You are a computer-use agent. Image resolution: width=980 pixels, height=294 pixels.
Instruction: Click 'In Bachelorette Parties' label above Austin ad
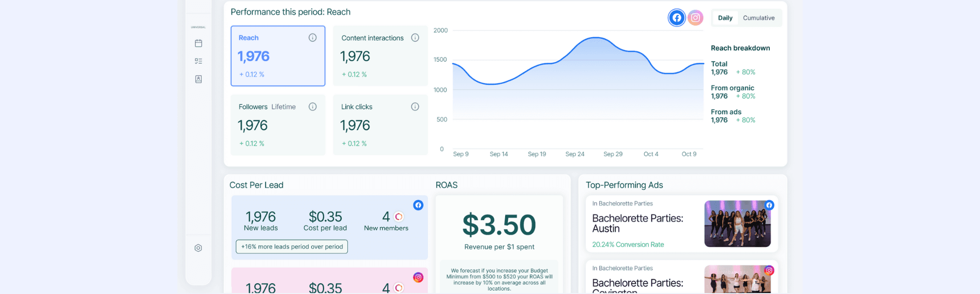tap(622, 203)
